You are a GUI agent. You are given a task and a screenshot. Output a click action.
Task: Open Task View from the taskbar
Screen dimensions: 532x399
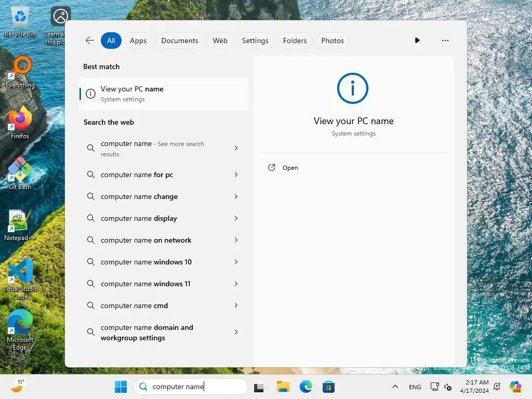pyautogui.click(x=259, y=387)
